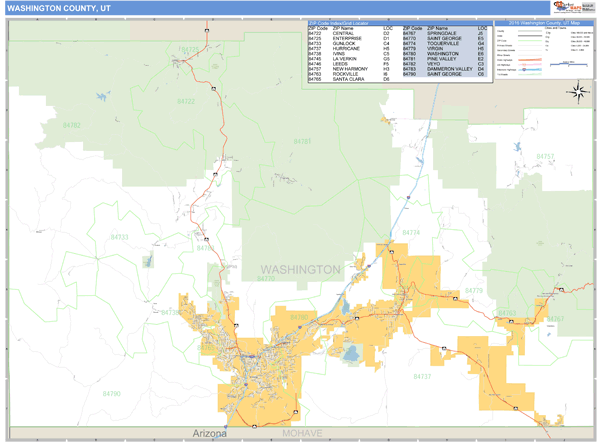Click the '2016 Washington County, UT Map' legend title

(544, 23)
